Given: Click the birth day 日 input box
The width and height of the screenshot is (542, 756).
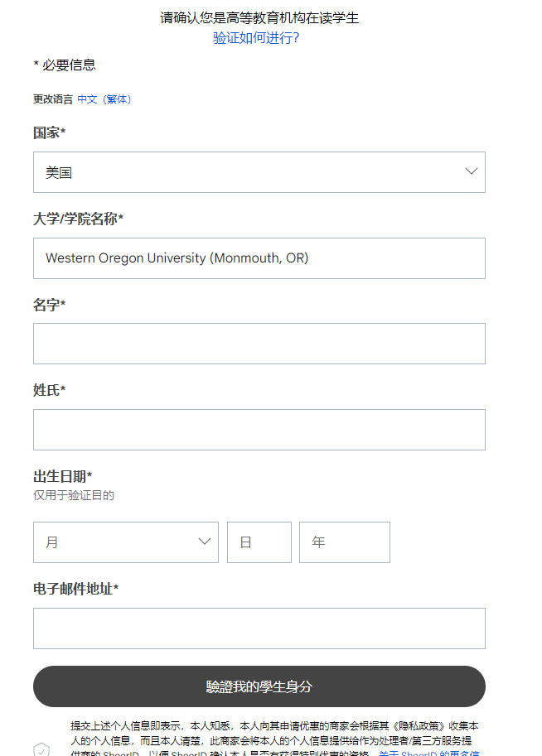Looking at the screenshot, I should (x=259, y=542).
